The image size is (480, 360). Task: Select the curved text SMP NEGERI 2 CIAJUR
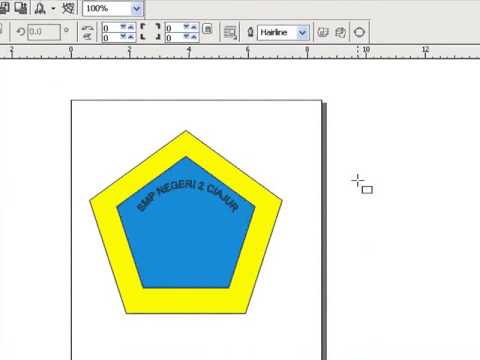[188, 195]
